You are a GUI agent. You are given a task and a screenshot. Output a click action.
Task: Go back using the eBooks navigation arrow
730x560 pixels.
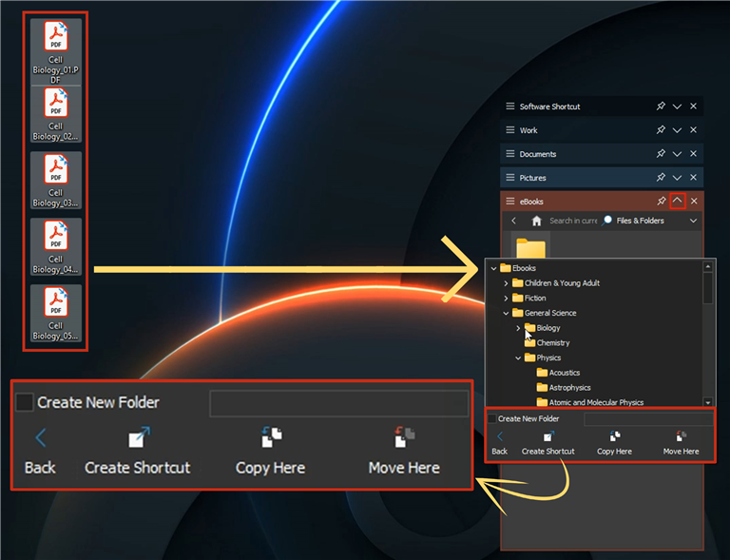[x=514, y=221]
